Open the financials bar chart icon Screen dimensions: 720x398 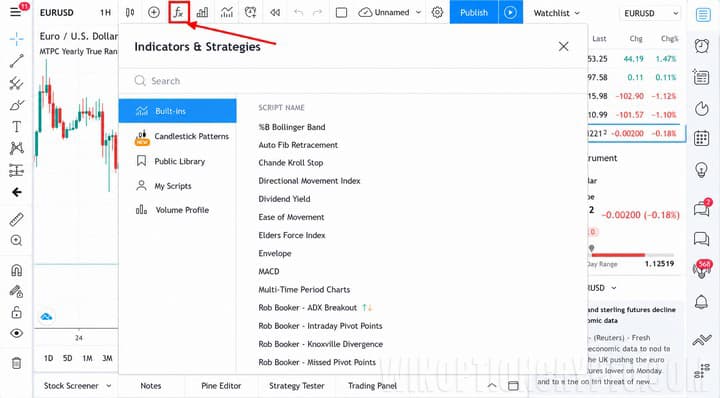(x=202, y=12)
